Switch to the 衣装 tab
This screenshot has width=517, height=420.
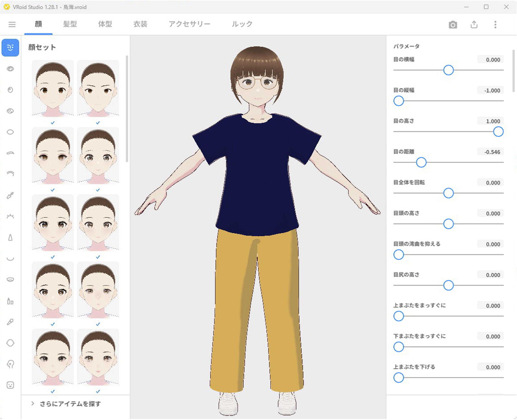140,24
